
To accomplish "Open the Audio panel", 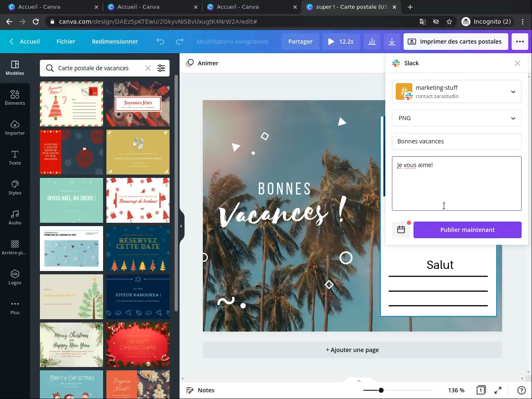I will point(15,217).
